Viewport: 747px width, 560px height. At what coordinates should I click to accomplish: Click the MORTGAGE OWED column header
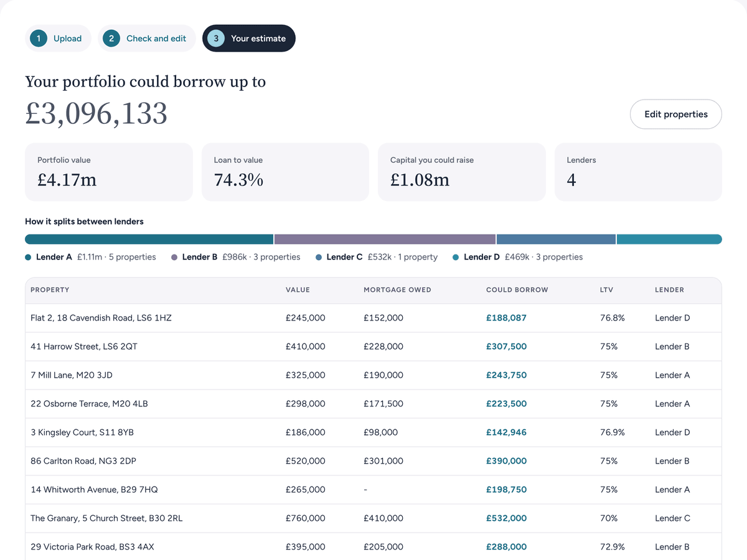point(397,290)
